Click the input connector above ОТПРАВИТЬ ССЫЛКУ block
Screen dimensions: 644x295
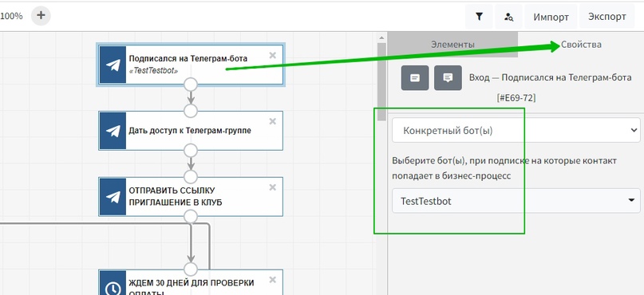[x=191, y=177]
